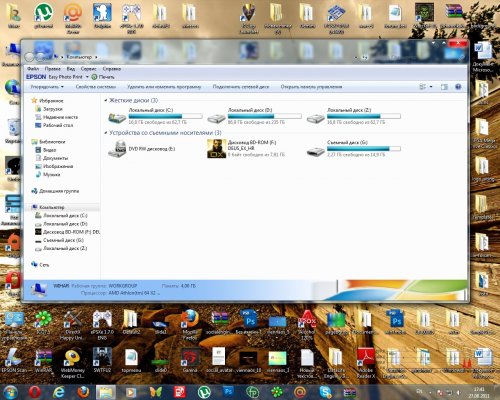Toggle the preview pane icon
The image size is (500, 400).
[444, 87]
